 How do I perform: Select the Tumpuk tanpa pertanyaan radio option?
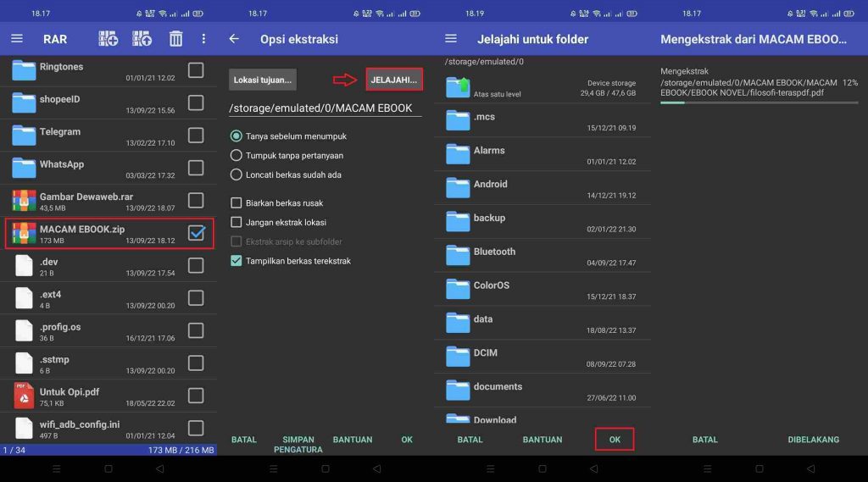click(236, 156)
